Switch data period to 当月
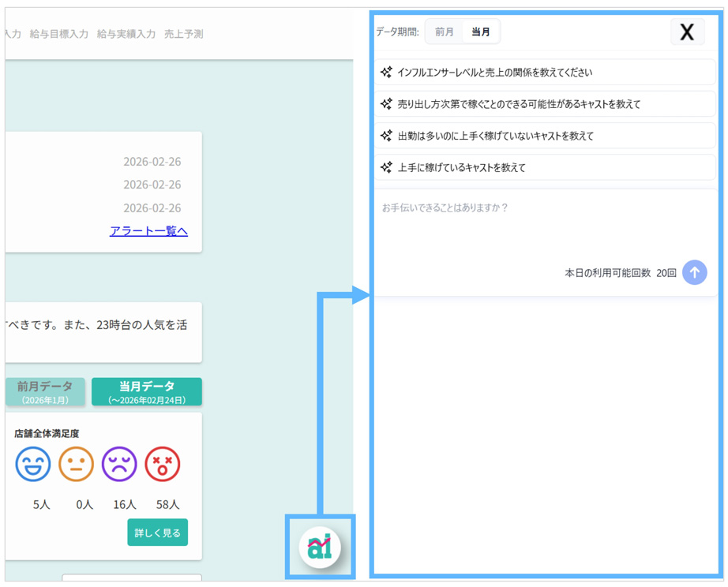Image resolution: width=728 pixels, height=587 pixels. click(481, 32)
